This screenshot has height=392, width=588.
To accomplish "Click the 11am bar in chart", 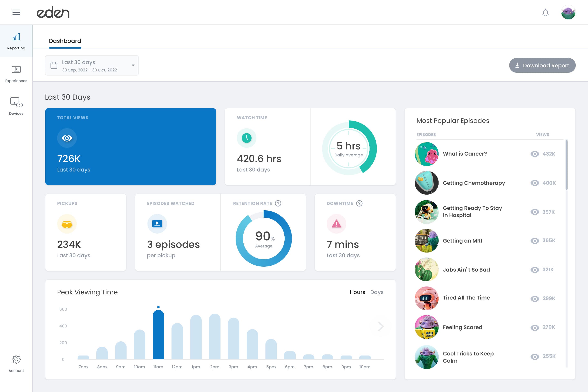I will point(158,335).
